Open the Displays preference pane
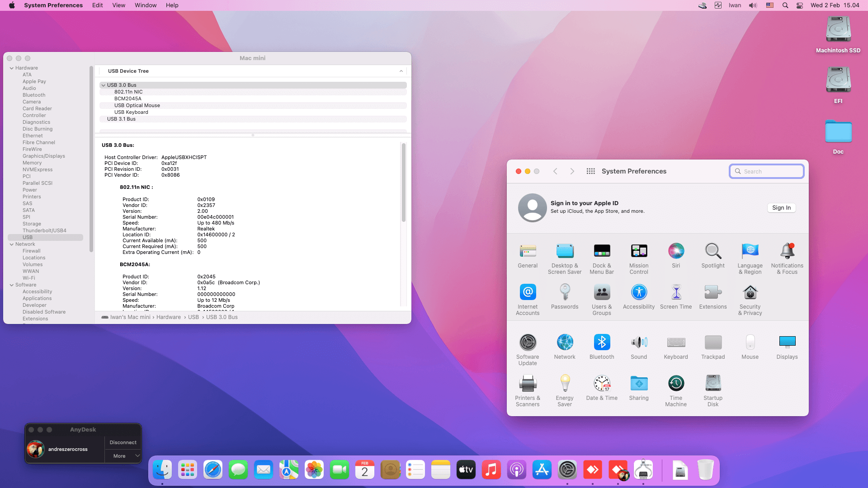Screen dimensions: 868x488 pyautogui.click(x=787, y=343)
